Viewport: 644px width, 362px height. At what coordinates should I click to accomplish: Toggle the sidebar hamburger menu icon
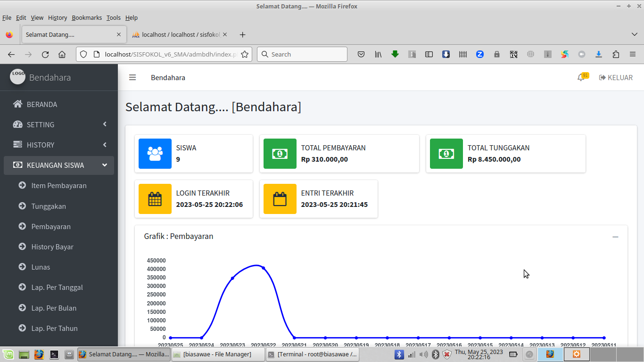pyautogui.click(x=132, y=77)
